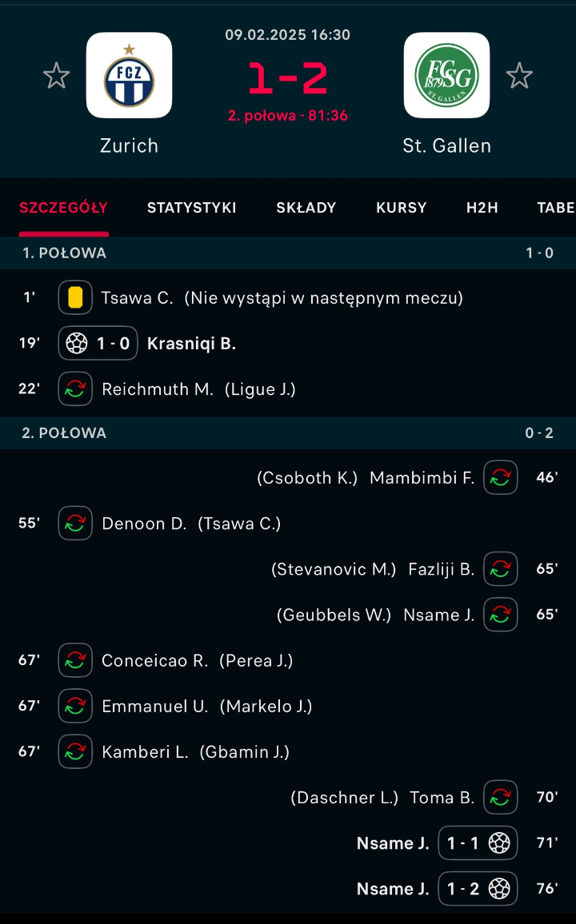Collapse the 2. Połowa section header
Screen dimensions: 576x924
(288, 433)
